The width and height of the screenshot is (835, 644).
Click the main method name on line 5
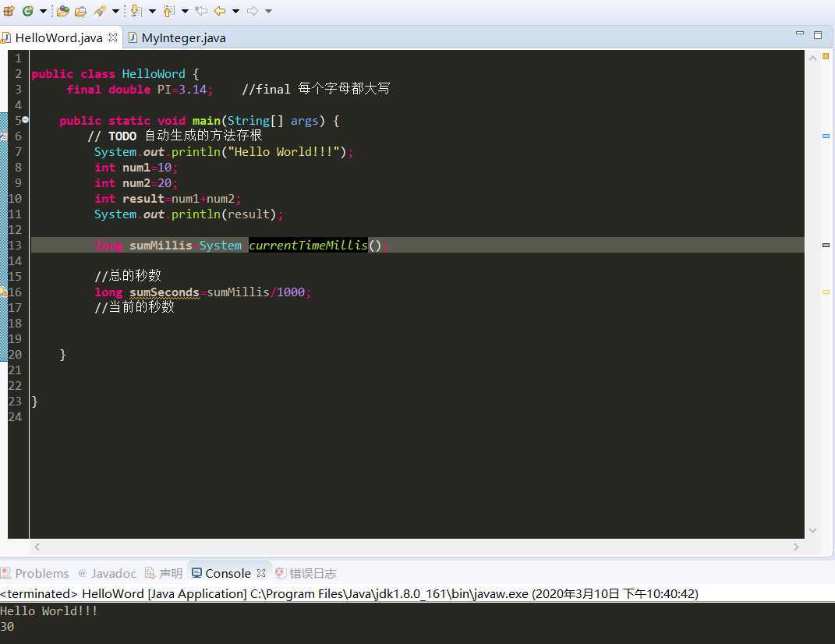click(206, 120)
